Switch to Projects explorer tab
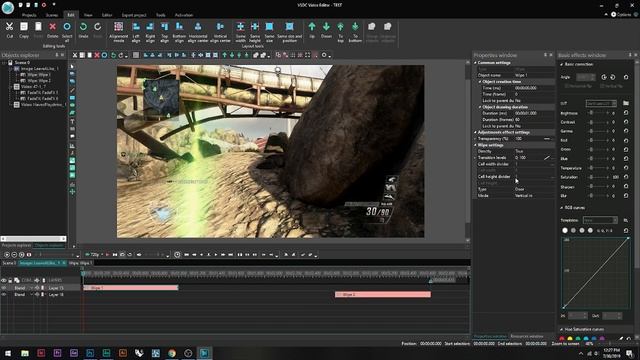 pyautogui.click(x=16, y=246)
